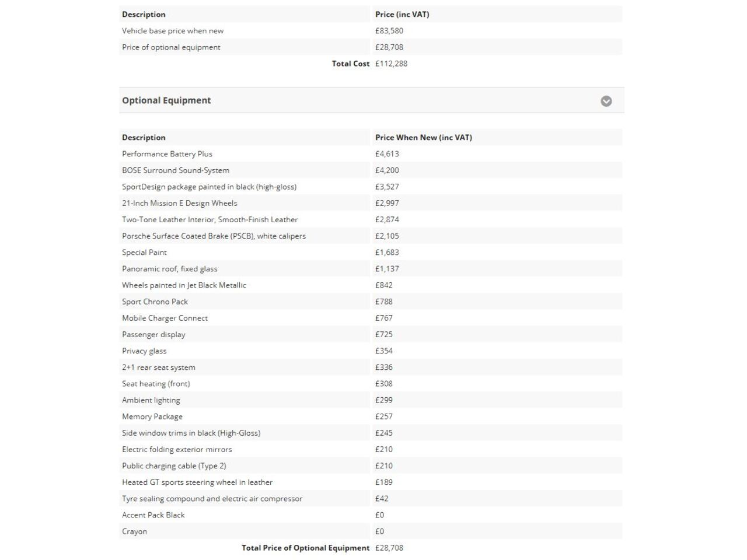The width and height of the screenshot is (747, 560).
Task: Click the Passenger display entry
Action: click(x=153, y=334)
